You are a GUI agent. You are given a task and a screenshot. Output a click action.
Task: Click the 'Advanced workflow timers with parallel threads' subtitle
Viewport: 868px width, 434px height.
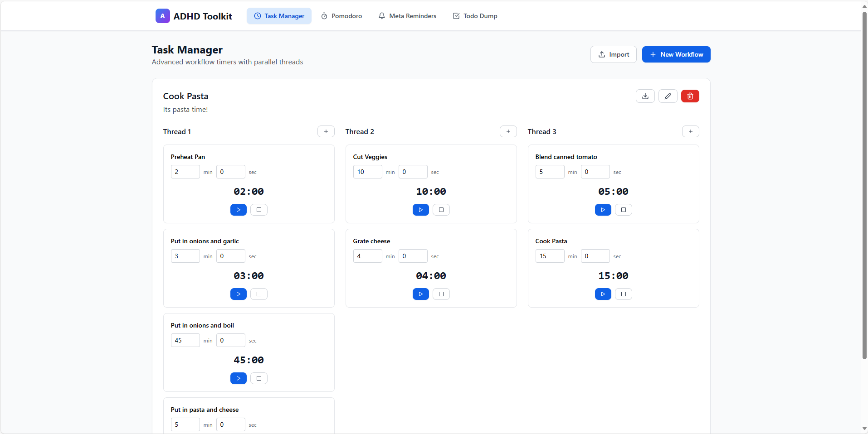(227, 62)
